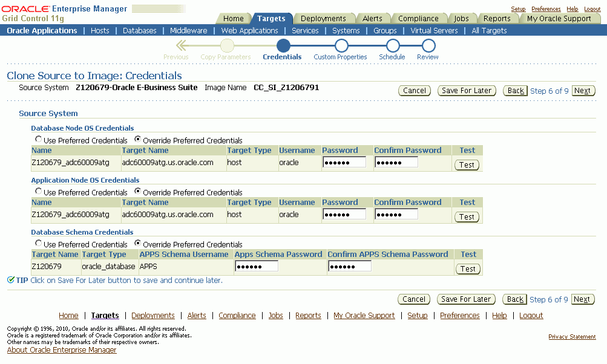Focus the Database Node OS Password field
Screen dimensions: 607x364
pyautogui.click(x=344, y=162)
